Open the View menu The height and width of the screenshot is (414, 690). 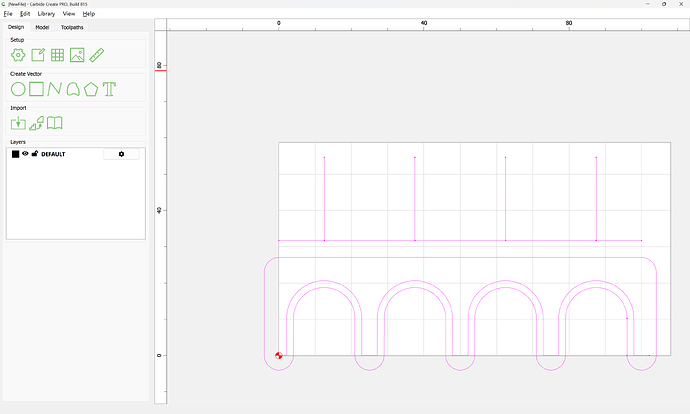[69, 14]
